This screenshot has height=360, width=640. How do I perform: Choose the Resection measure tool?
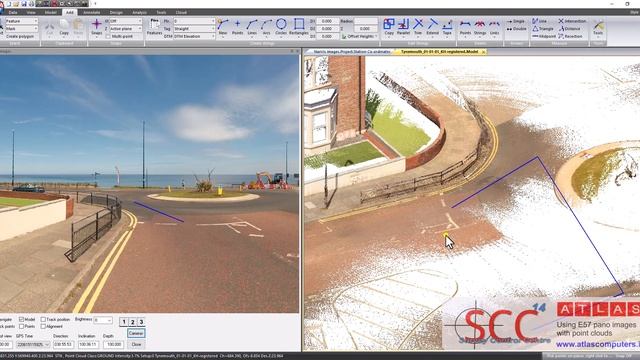click(x=570, y=36)
